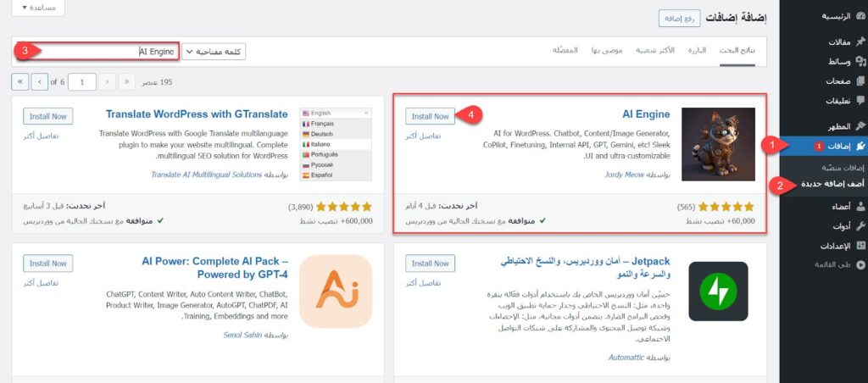Expand the مساعدة help dropdown
Viewport: 868px width, 383px height.
[x=36, y=8]
